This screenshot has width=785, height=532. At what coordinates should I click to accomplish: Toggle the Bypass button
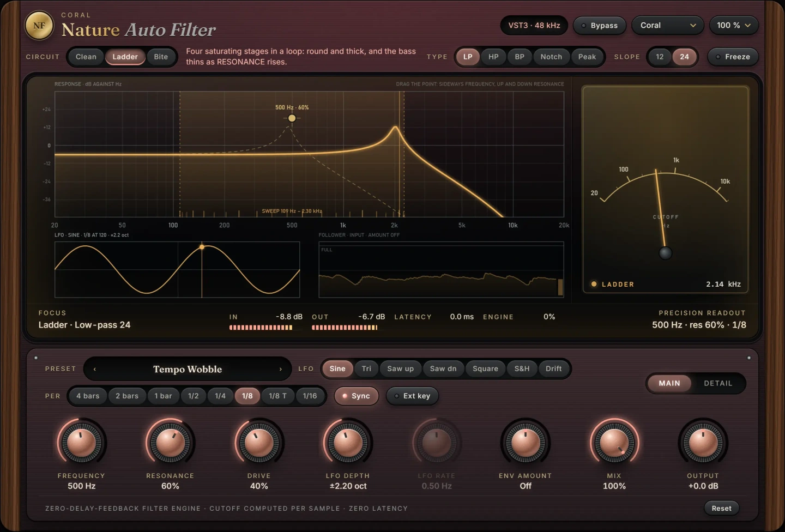[x=600, y=26]
